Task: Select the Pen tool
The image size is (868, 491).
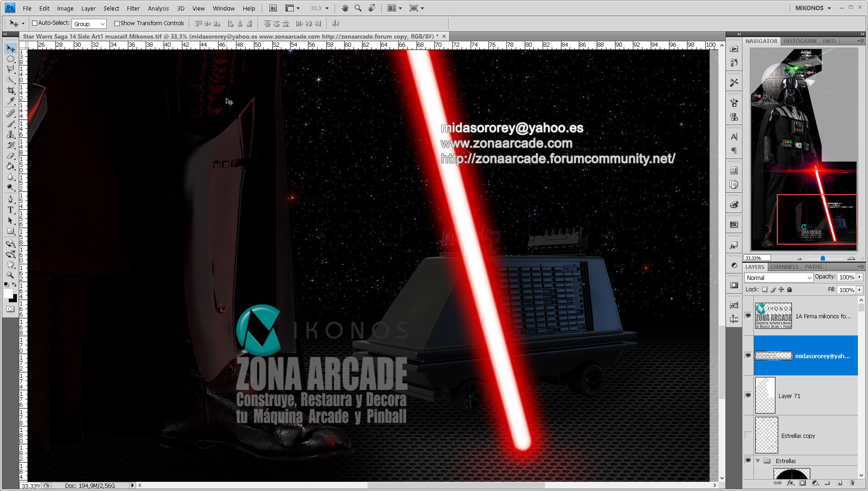Action: coord(11,199)
